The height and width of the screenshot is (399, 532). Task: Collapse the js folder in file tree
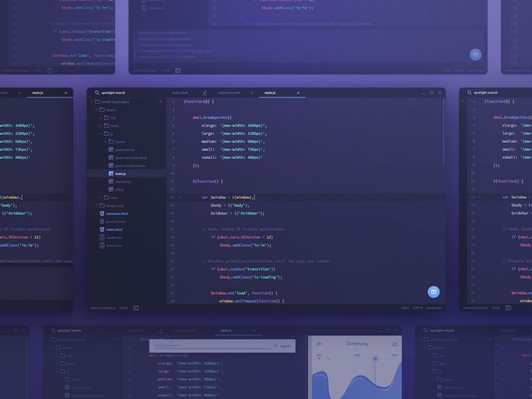click(x=100, y=134)
